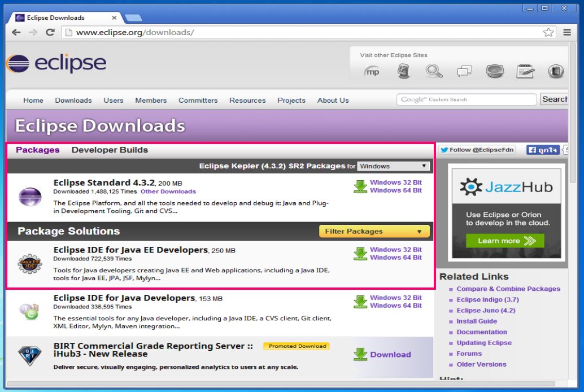This screenshot has height=392, width=584.
Task: Switch to the Developer Builds tab
Action: 110,150
